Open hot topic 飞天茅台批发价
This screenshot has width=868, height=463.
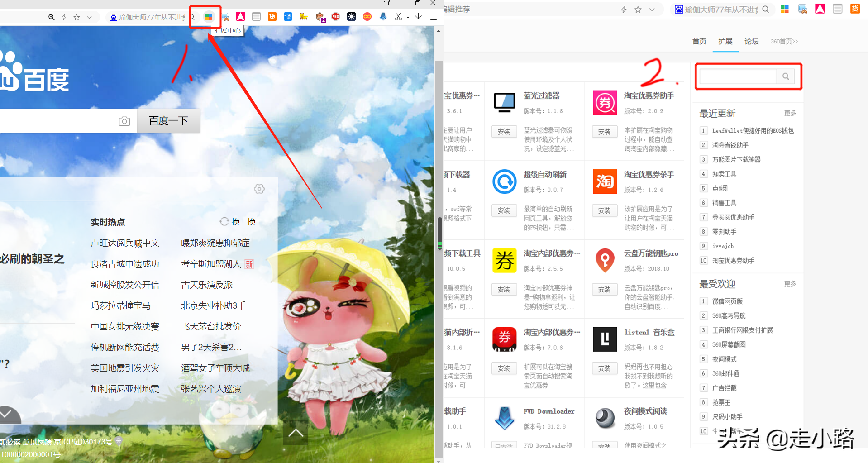(211, 326)
